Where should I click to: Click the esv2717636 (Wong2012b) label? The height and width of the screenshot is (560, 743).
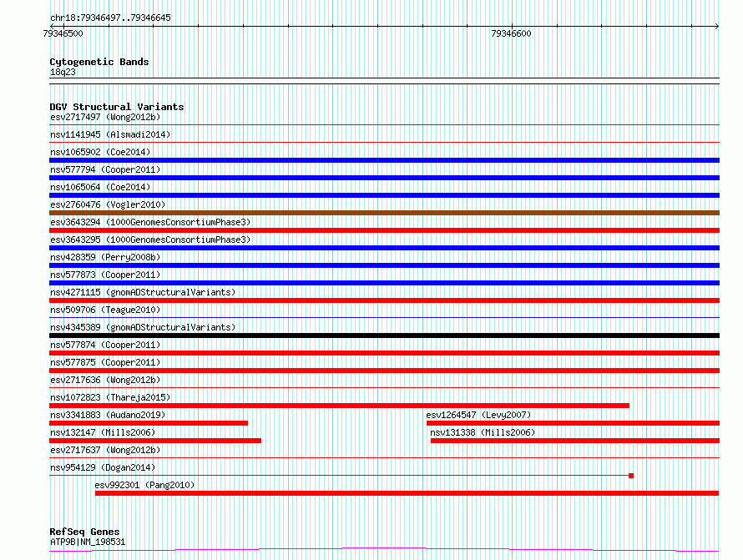105,380
